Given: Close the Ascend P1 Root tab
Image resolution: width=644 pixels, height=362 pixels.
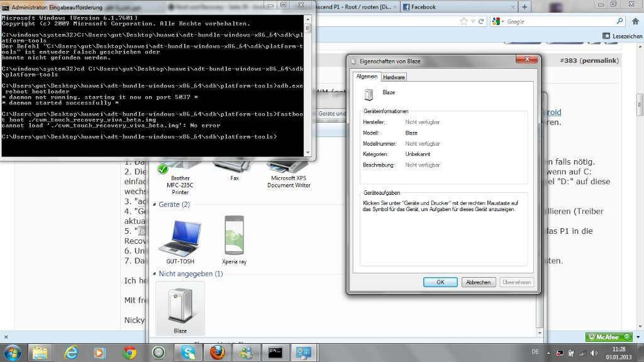Looking at the screenshot, I should point(395,7).
